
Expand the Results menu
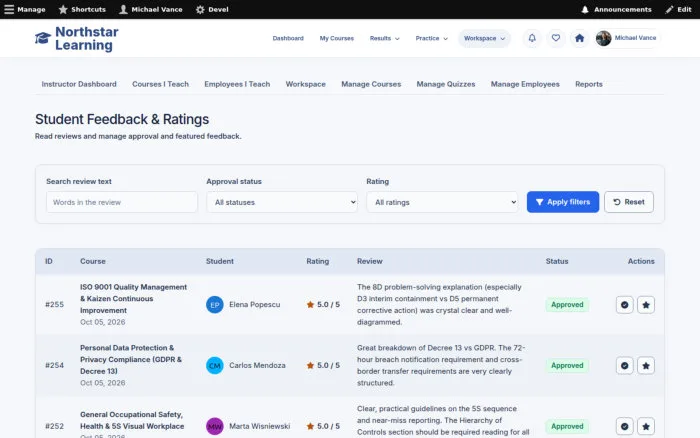click(384, 38)
